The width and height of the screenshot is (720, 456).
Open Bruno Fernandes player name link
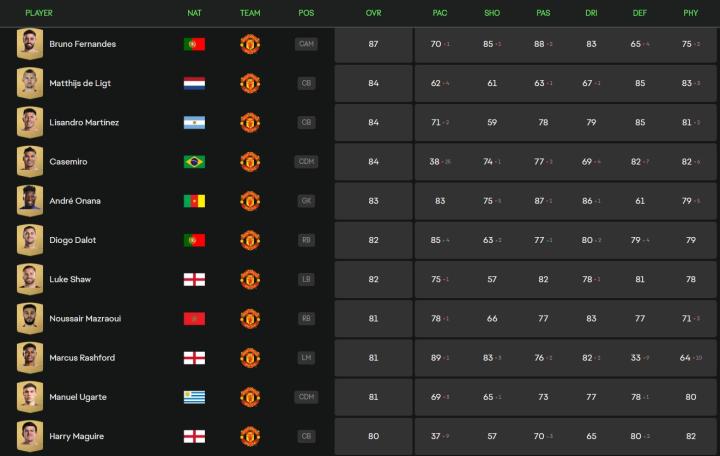point(82,44)
